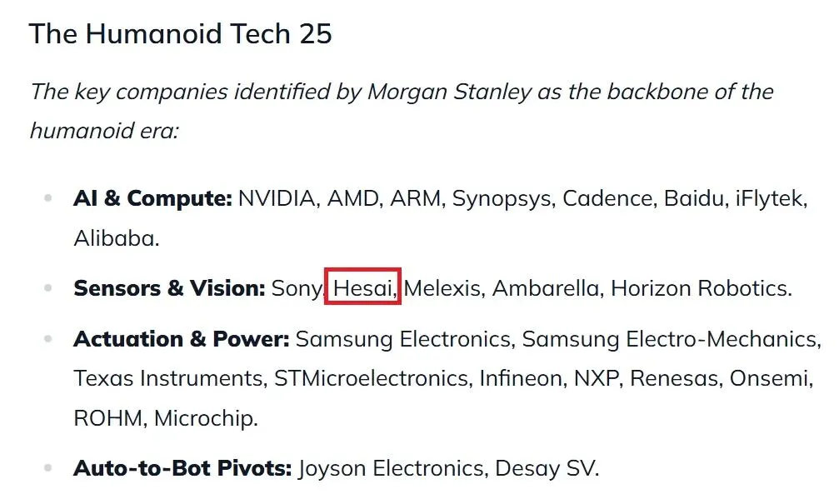Click the word STMicroelectronics
The height and width of the screenshot is (504, 839).
click(x=371, y=378)
